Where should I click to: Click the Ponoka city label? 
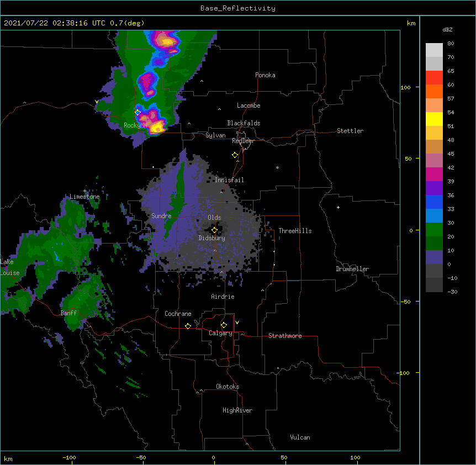coord(265,75)
